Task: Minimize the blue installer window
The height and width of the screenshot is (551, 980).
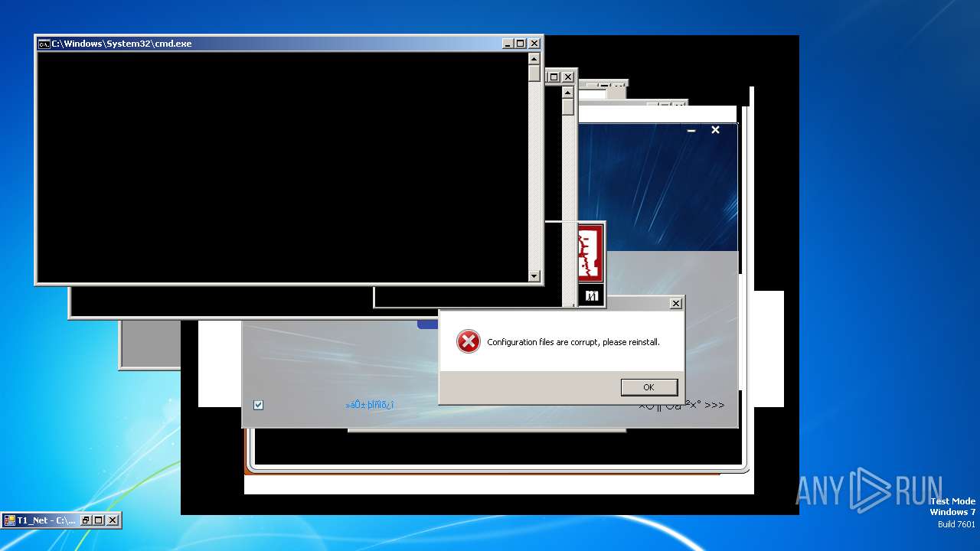Action: tap(691, 131)
